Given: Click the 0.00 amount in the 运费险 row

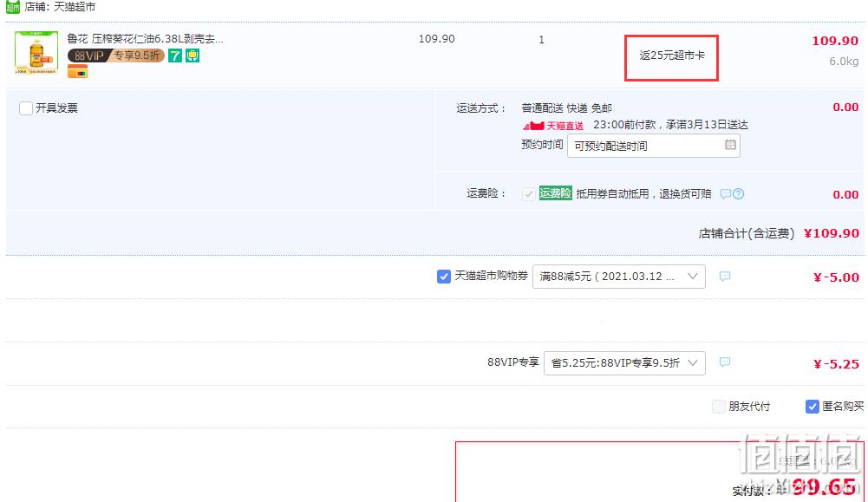Looking at the screenshot, I should 845,194.
